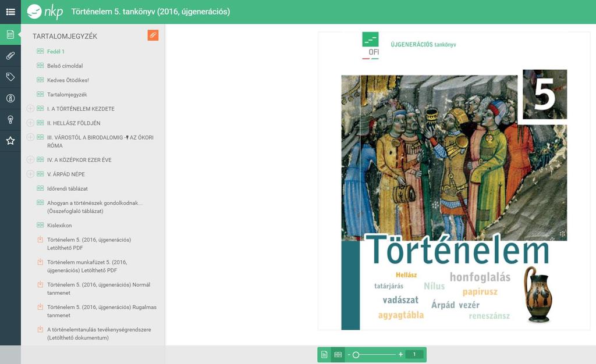Open the accessibility sidebar tab
The width and height of the screenshot is (596, 364).
pyautogui.click(x=10, y=98)
